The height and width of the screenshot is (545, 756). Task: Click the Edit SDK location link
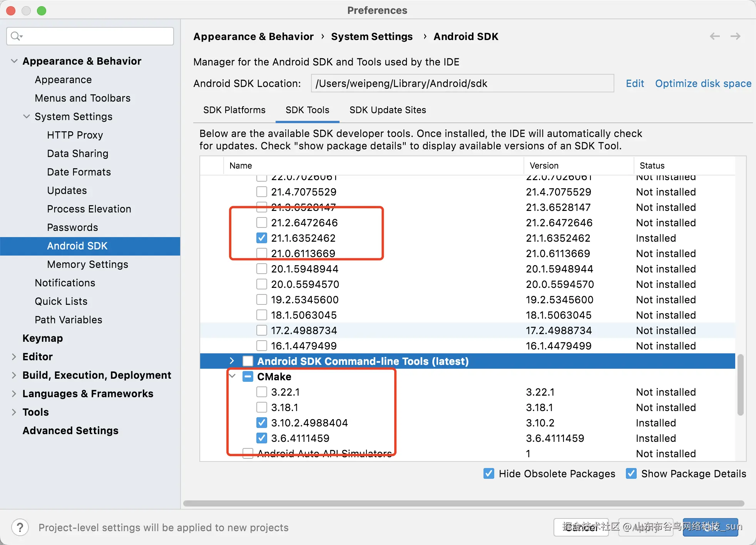tap(635, 84)
